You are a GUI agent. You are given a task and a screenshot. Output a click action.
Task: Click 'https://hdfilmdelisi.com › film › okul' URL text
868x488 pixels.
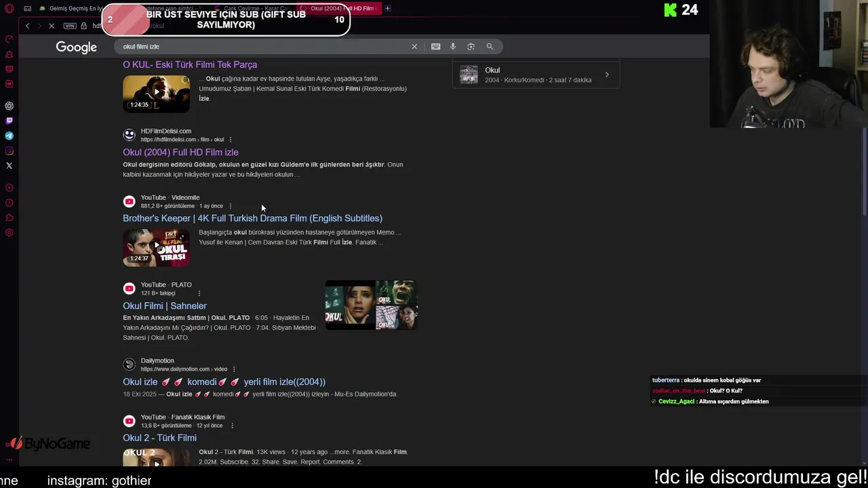click(x=182, y=140)
